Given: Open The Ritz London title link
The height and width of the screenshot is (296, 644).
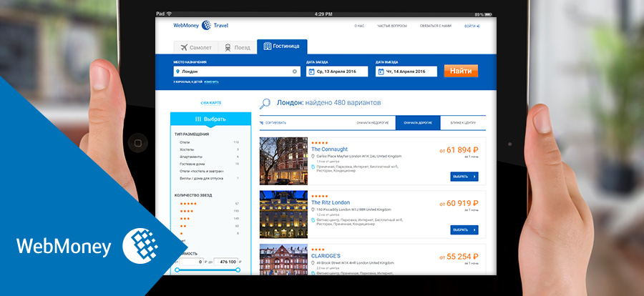Looking at the screenshot, I should click(x=331, y=202).
